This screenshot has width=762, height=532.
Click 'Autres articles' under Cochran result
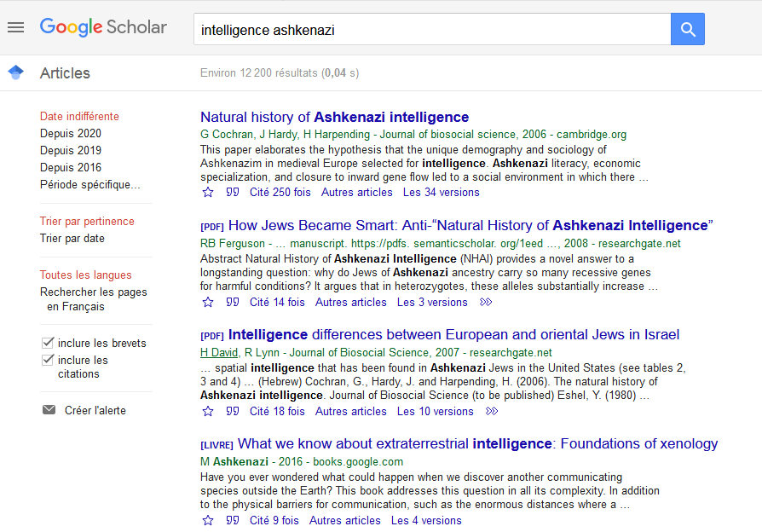pos(356,192)
